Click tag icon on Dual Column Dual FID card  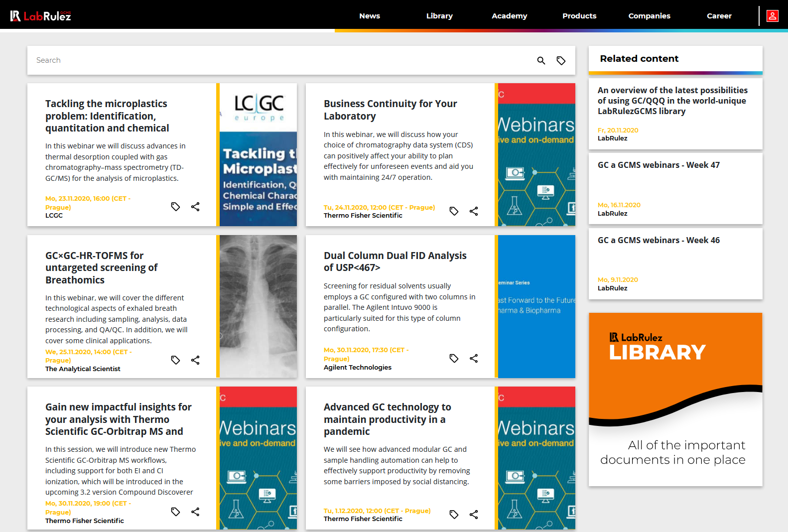point(454,358)
